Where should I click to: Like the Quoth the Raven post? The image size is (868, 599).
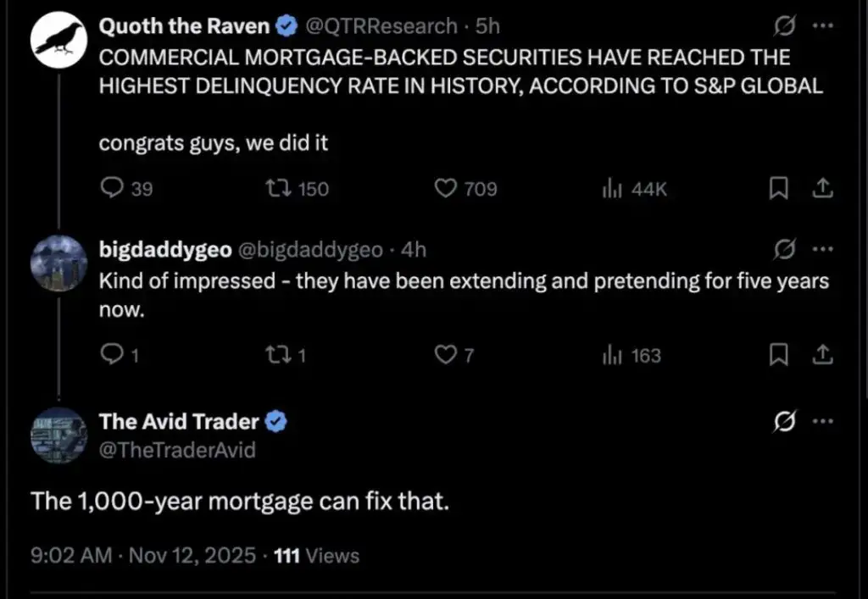click(446, 189)
